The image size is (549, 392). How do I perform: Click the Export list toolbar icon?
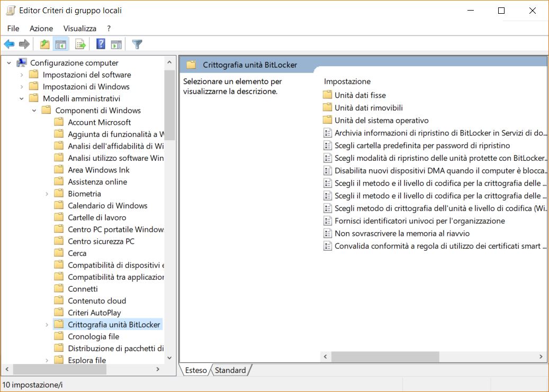tap(80, 44)
